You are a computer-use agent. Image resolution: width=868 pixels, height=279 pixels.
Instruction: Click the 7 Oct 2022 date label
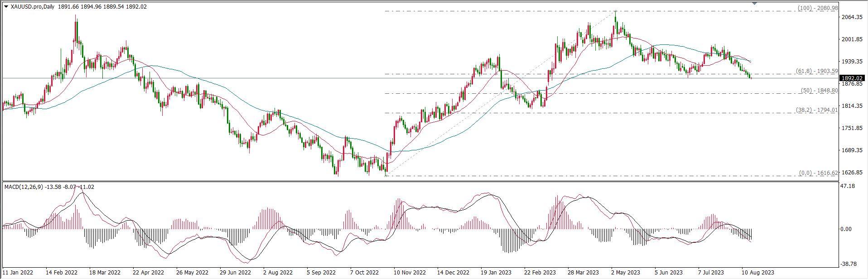click(x=365, y=273)
